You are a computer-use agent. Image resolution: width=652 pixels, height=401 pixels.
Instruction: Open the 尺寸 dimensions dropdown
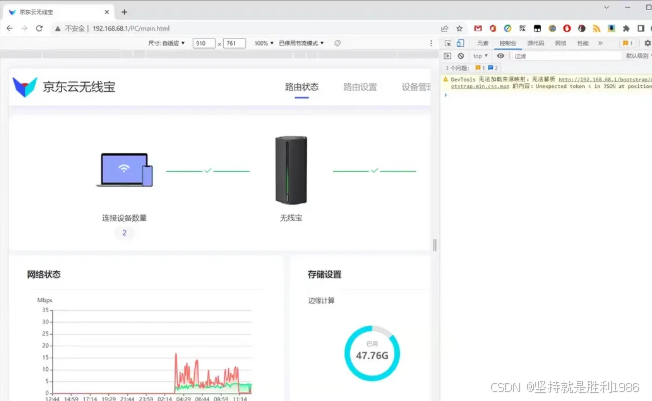pos(166,43)
